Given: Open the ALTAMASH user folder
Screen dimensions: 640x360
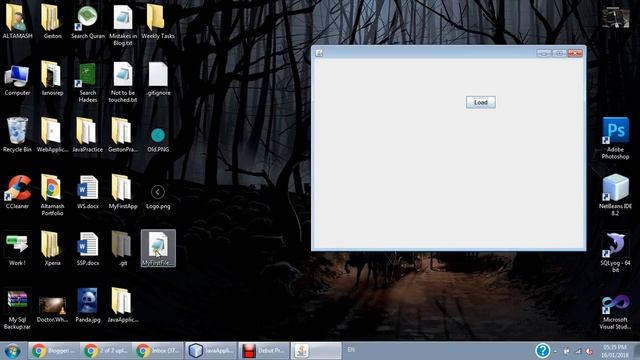Looking at the screenshot, I should pyautogui.click(x=17, y=22).
